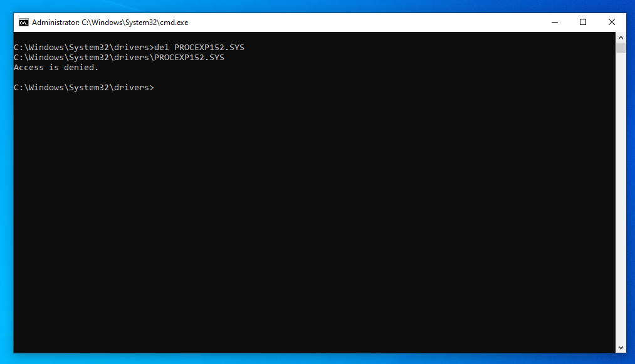Click the close icon on the title bar
This screenshot has width=635, height=364.
[x=611, y=22]
